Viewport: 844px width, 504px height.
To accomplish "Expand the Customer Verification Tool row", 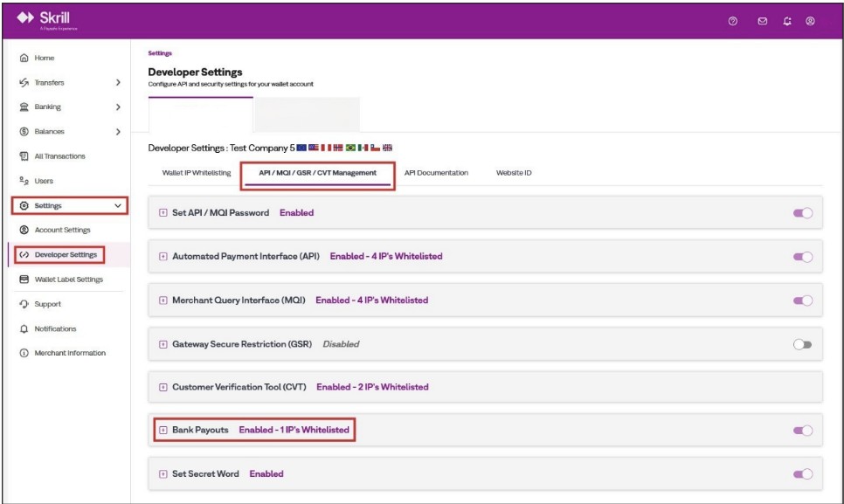I will click(x=163, y=387).
